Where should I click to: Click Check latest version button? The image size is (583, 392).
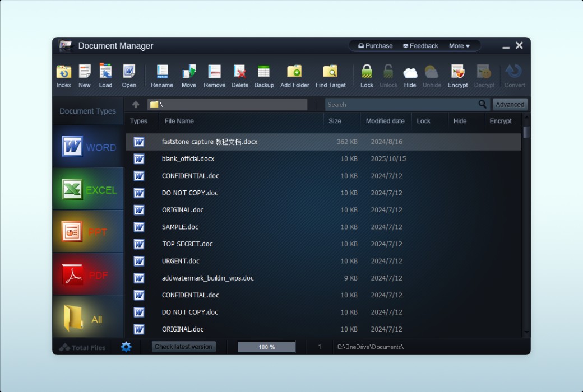pos(183,347)
